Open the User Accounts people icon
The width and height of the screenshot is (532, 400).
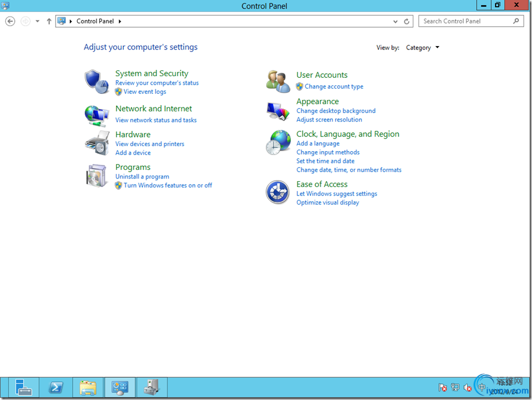coord(278,81)
